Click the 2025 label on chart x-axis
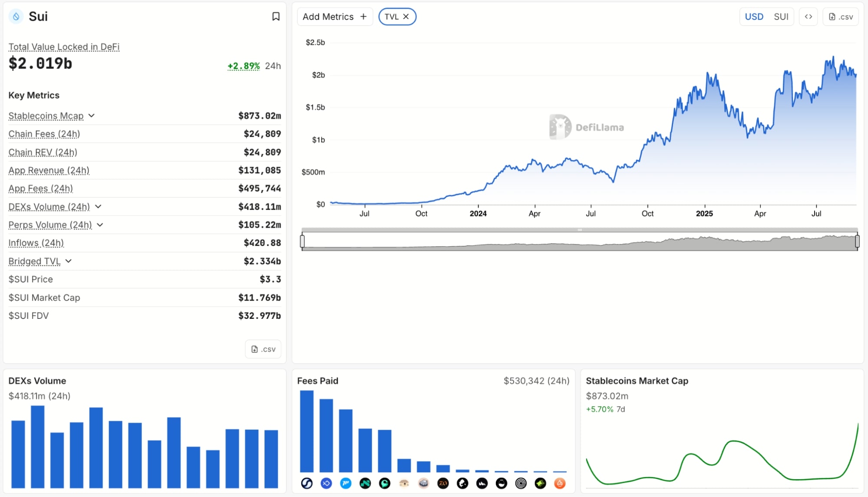The image size is (868, 497). tap(704, 214)
